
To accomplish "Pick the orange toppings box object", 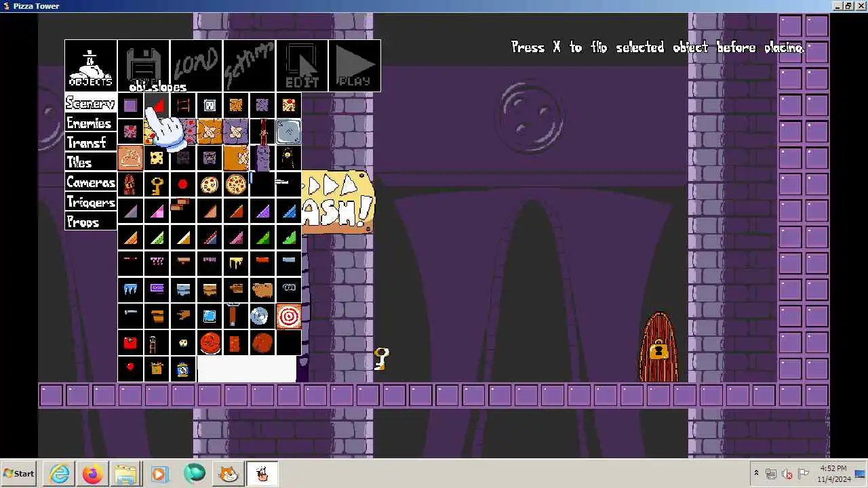I will pos(157,369).
